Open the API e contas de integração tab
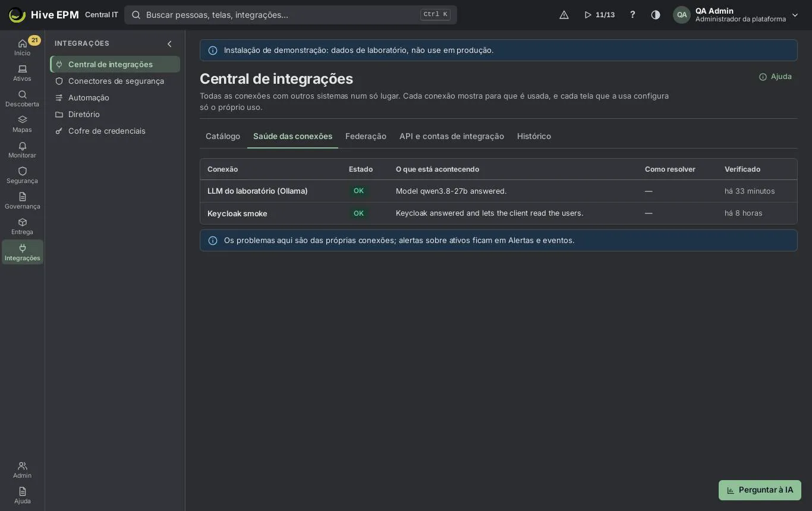The width and height of the screenshot is (812, 511). pyautogui.click(x=452, y=136)
